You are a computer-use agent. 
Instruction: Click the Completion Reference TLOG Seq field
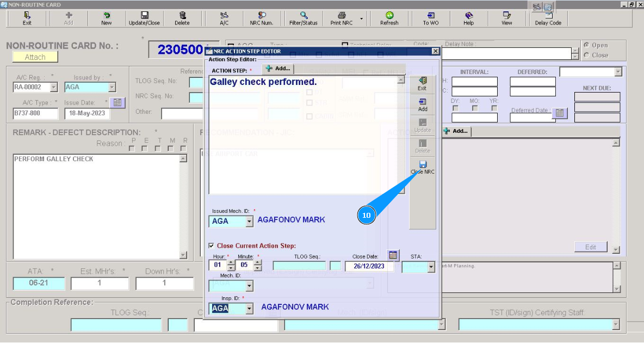pyautogui.click(x=116, y=325)
